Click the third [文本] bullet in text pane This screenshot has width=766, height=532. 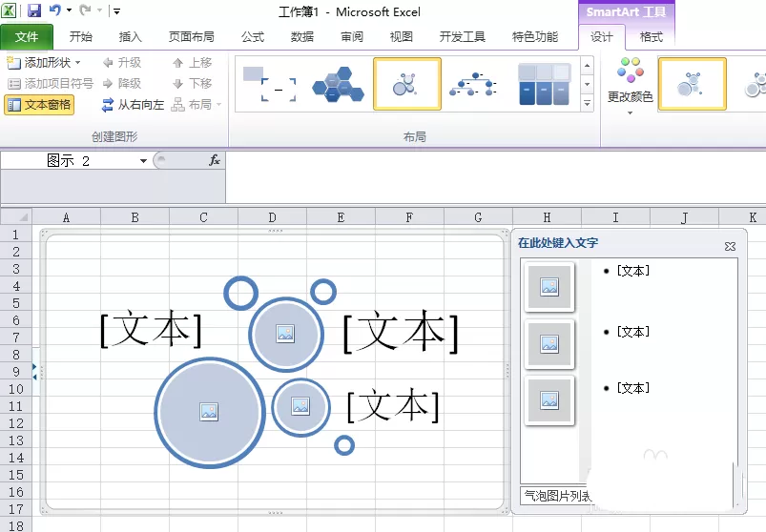[x=633, y=388]
